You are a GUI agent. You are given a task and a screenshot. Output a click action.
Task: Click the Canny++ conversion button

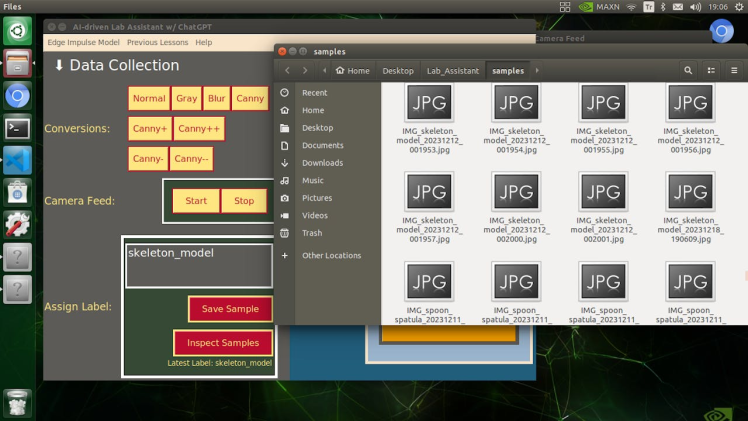coord(199,129)
